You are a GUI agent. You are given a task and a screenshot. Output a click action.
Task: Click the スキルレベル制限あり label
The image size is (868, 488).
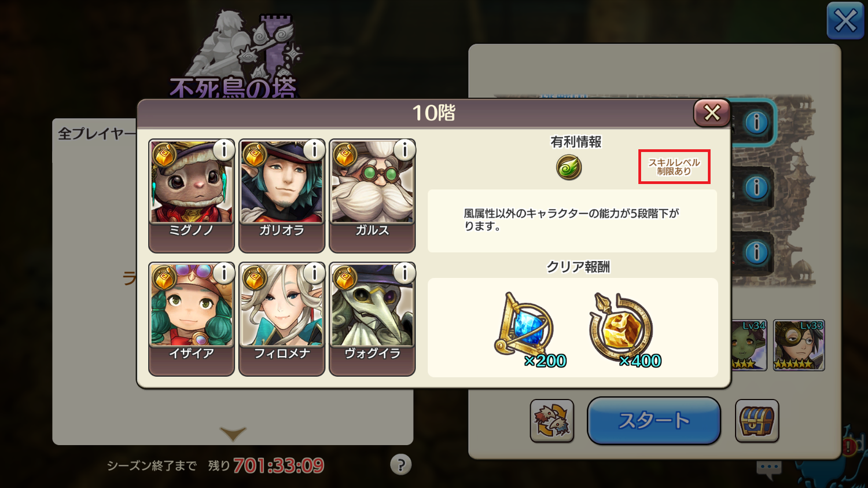click(674, 167)
